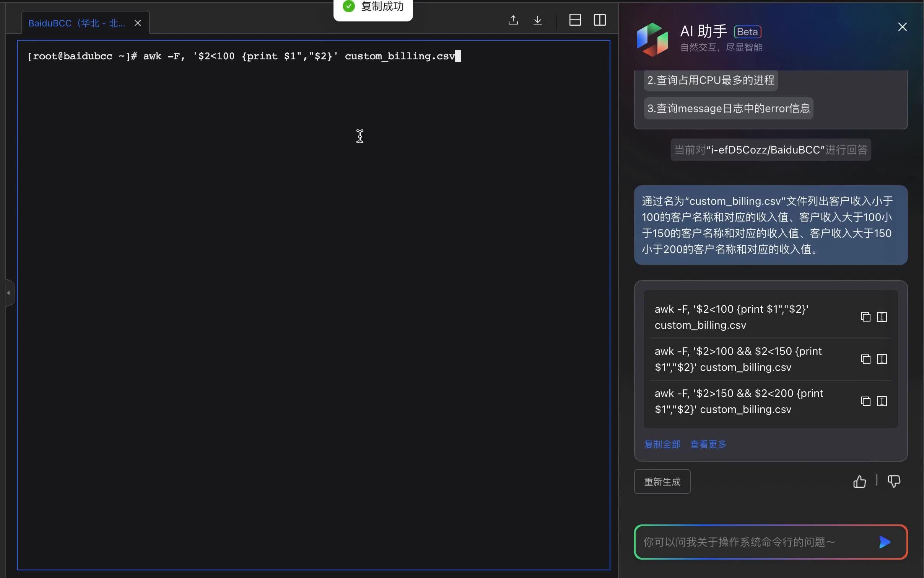
Task: Insert the second awk command via its insert icon
Action: (882, 359)
